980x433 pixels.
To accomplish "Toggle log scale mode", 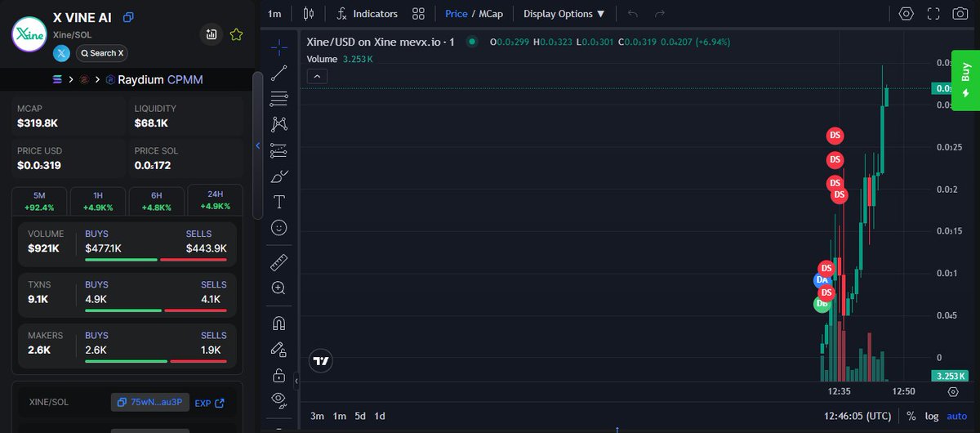I will [931, 416].
